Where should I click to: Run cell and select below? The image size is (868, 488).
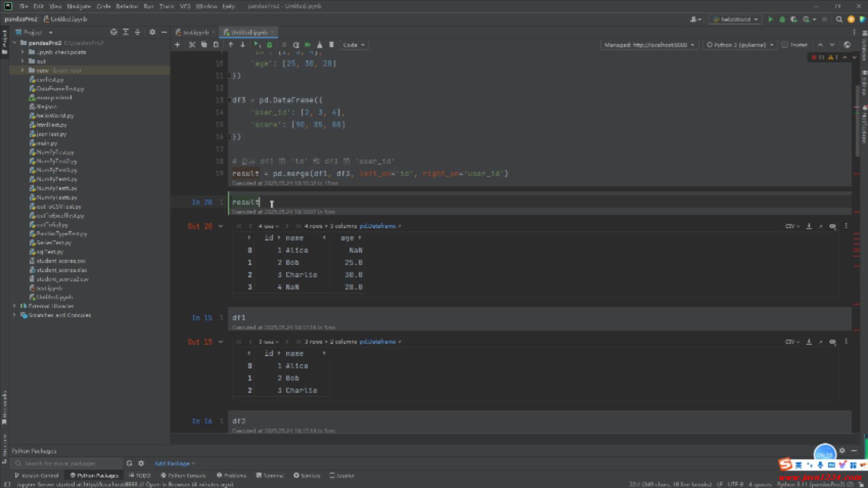point(257,45)
